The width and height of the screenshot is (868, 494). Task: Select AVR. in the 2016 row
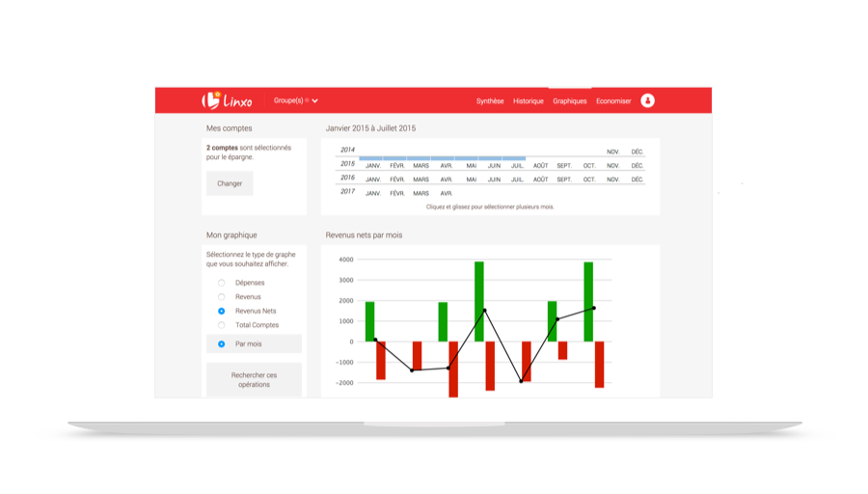447,179
